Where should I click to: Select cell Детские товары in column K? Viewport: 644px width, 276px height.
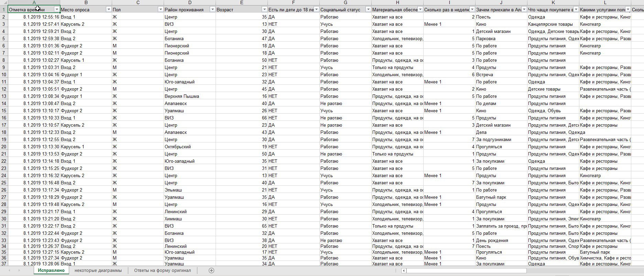553,89
